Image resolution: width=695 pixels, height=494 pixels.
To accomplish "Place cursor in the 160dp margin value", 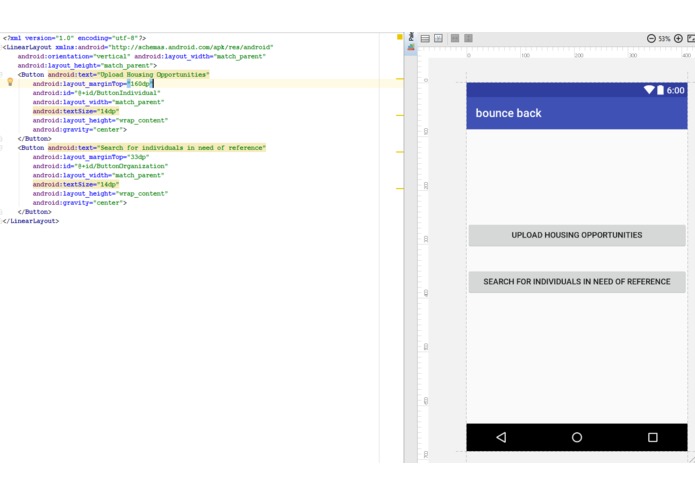I will tap(141, 84).
